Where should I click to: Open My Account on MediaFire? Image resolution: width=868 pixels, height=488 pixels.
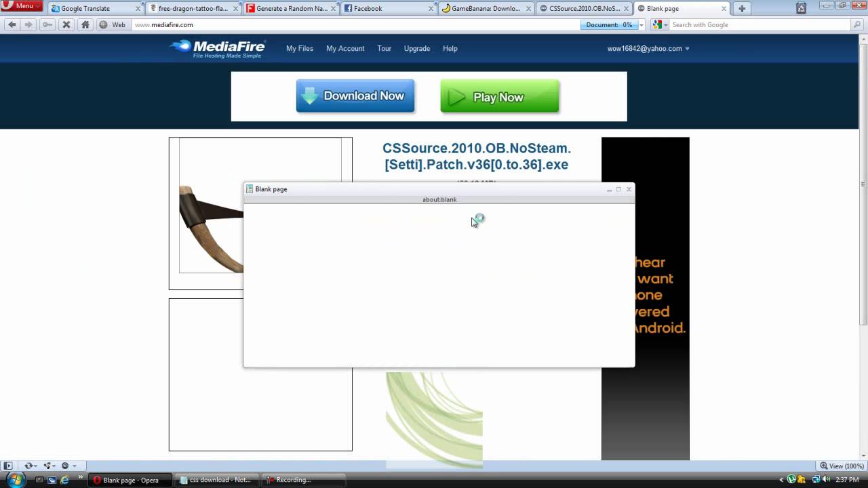click(x=345, y=49)
